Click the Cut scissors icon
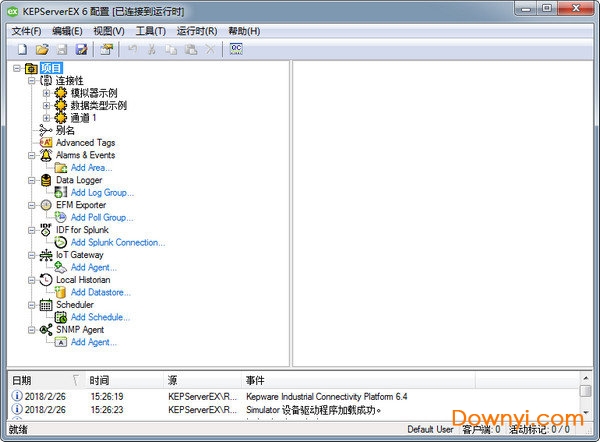 click(152, 49)
